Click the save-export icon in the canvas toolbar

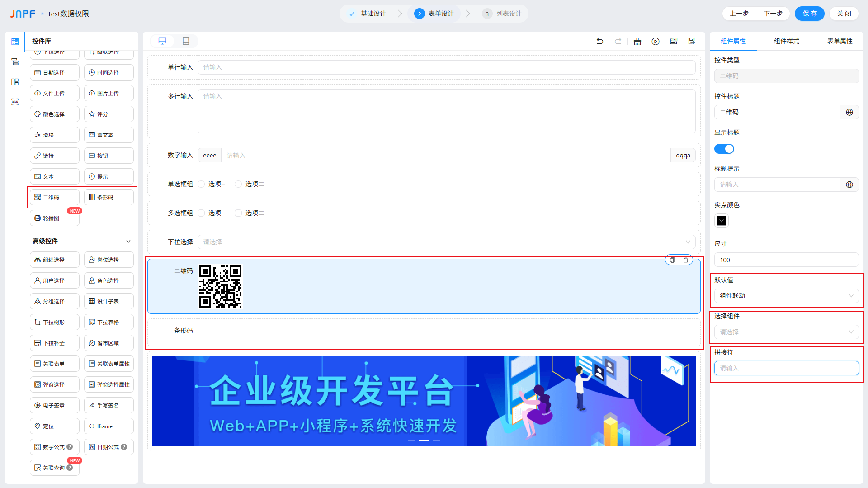[692, 41]
